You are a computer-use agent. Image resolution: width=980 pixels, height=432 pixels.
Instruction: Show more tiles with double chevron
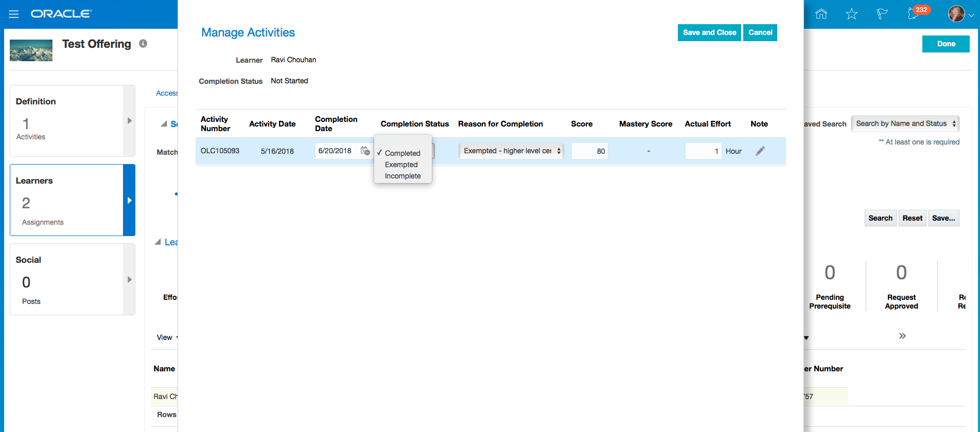(x=902, y=336)
